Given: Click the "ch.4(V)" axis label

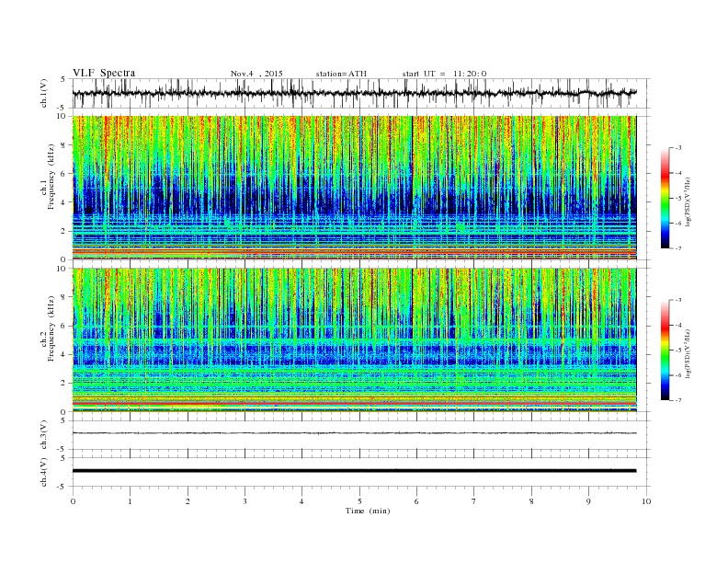Looking at the screenshot, I should click(x=43, y=472).
